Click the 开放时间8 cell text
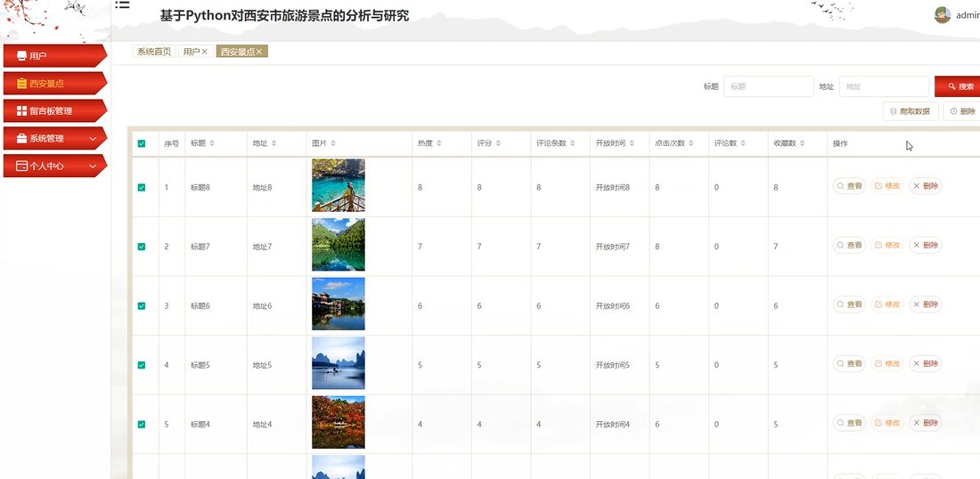This screenshot has width=980, height=479. (x=613, y=187)
